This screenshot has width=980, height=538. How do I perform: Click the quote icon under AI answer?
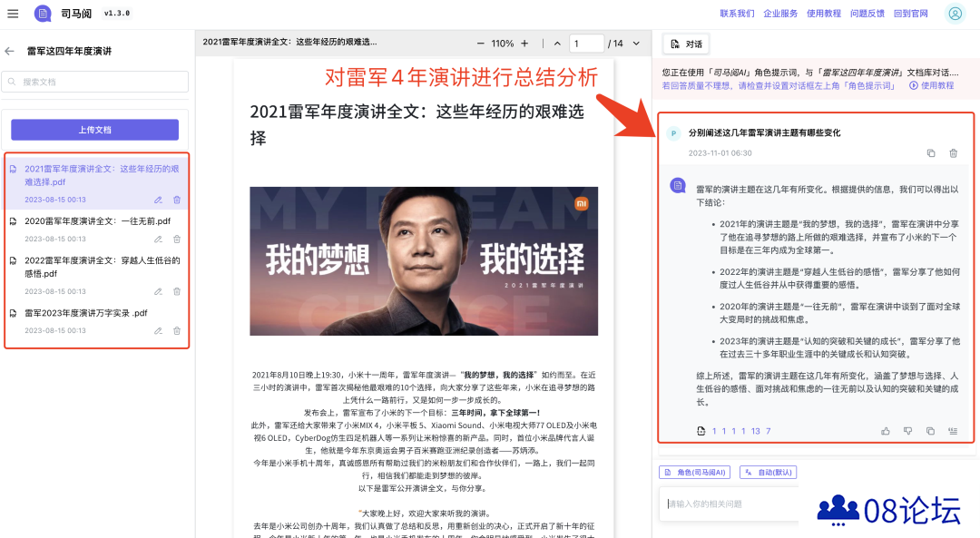(953, 431)
